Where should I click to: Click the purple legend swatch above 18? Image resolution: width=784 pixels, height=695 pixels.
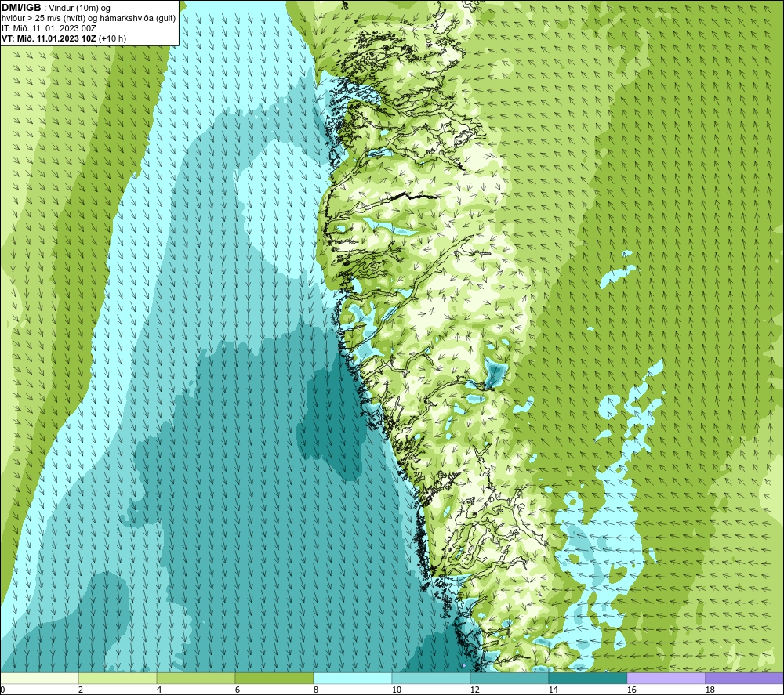point(744,678)
